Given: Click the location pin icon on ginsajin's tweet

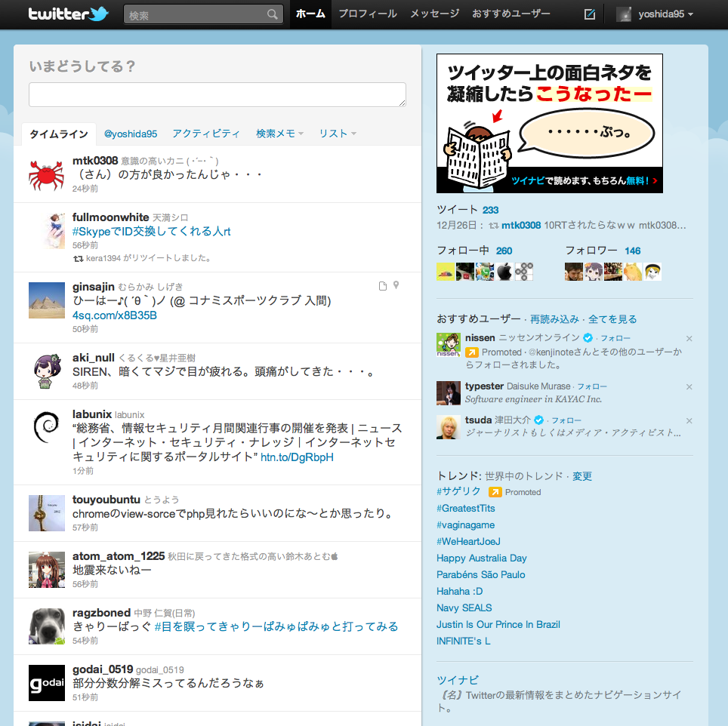Looking at the screenshot, I should coord(396,285).
